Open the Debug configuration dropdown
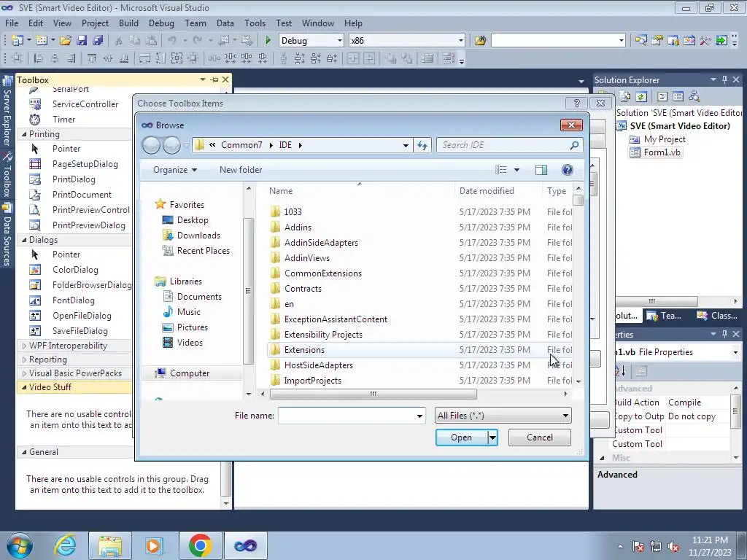 click(x=340, y=41)
